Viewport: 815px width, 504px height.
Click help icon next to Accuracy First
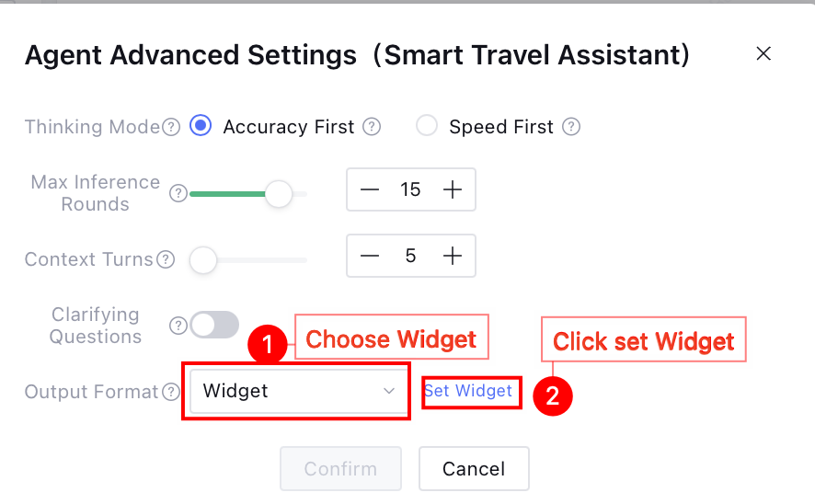tap(372, 127)
